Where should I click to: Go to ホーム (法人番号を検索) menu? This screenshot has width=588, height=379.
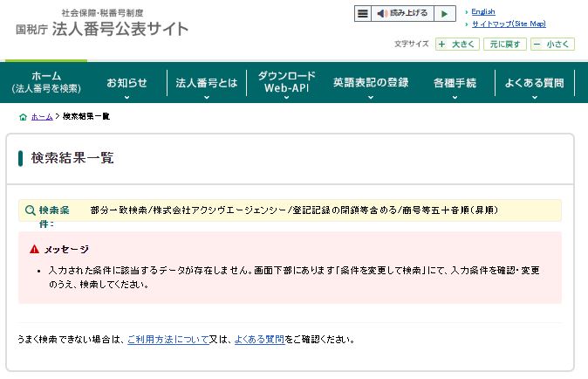pyautogui.click(x=46, y=82)
